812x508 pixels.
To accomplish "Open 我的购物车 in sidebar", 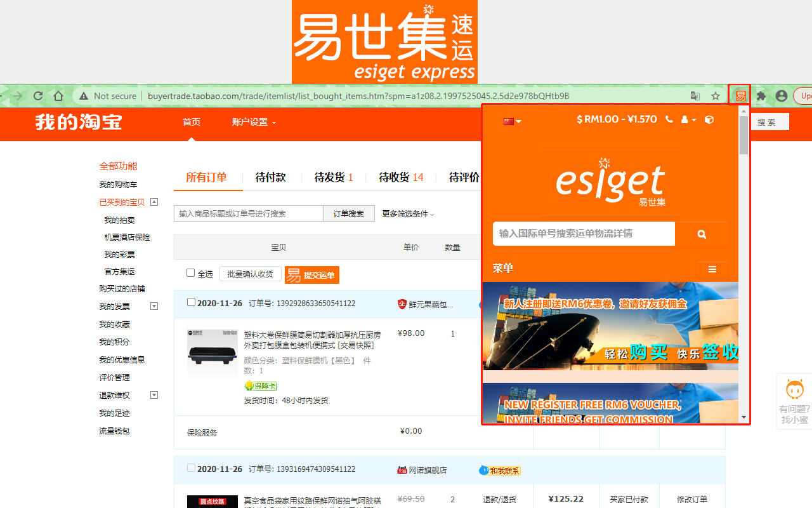I will point(118,185).
